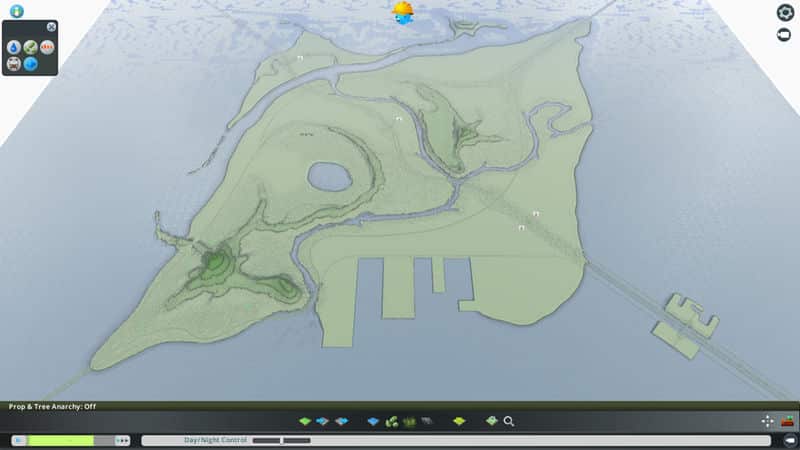Click the fast-forward speed button
This screenshot has height=450, width=800.
(x=123, y=440)
